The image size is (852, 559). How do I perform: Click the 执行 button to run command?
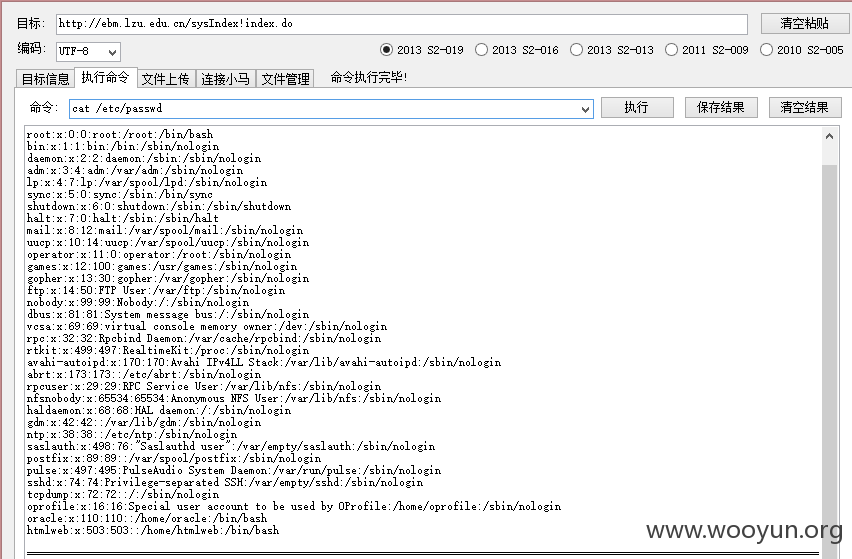[637, 108]
